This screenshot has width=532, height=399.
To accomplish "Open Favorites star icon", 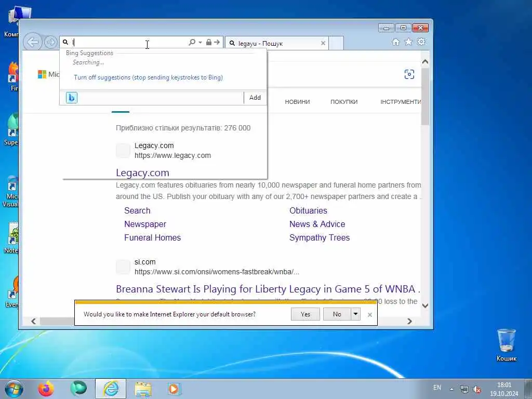I will (408, 42).
